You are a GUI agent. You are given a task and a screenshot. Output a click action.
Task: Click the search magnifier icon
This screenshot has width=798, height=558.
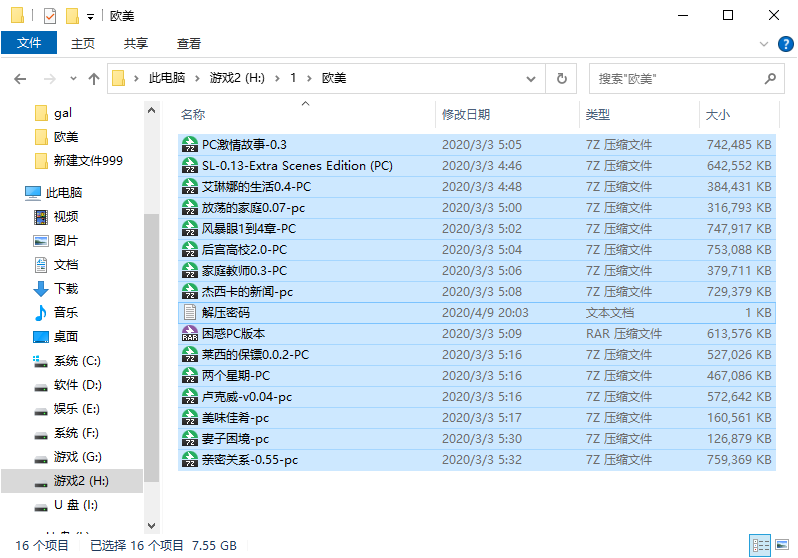pyautogui.click(x=770, y=78)
